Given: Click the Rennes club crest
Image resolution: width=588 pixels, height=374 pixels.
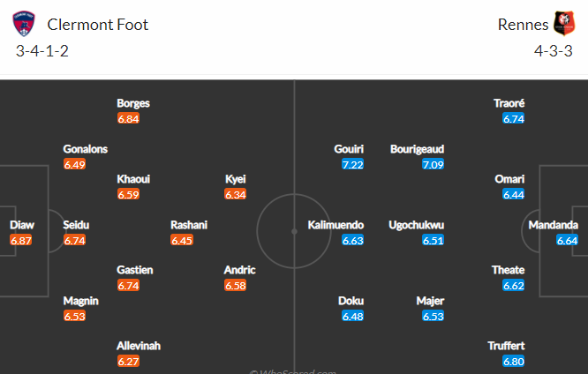Looking at the screenshot, I should [x=564, y=24].
